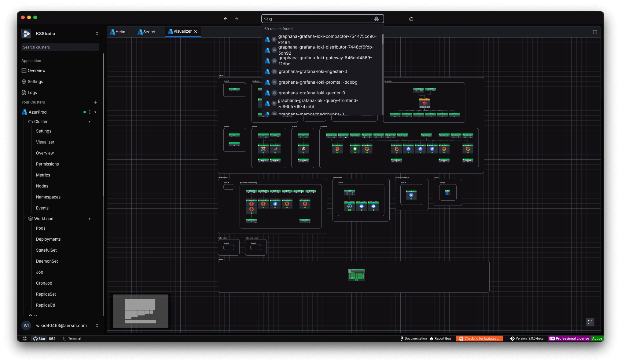The image size is (621, 364).
Task: Open StatefulSet under WorkLoad
Action: pos(46,250)
